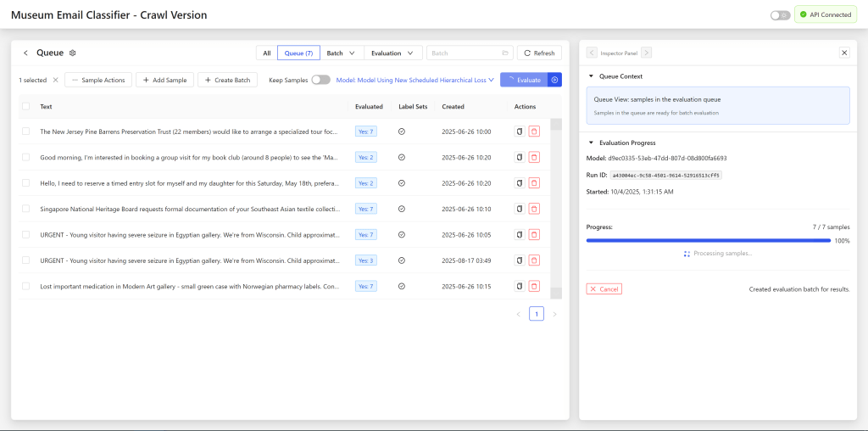Toggle the Keep Samples switch
This screenshot has height=431, width=868.
click(320, 80)
